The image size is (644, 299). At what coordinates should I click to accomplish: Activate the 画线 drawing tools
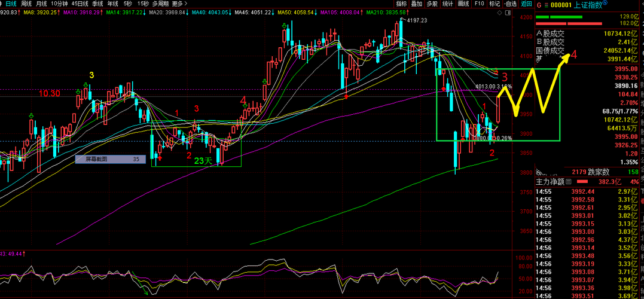[463, 4]
